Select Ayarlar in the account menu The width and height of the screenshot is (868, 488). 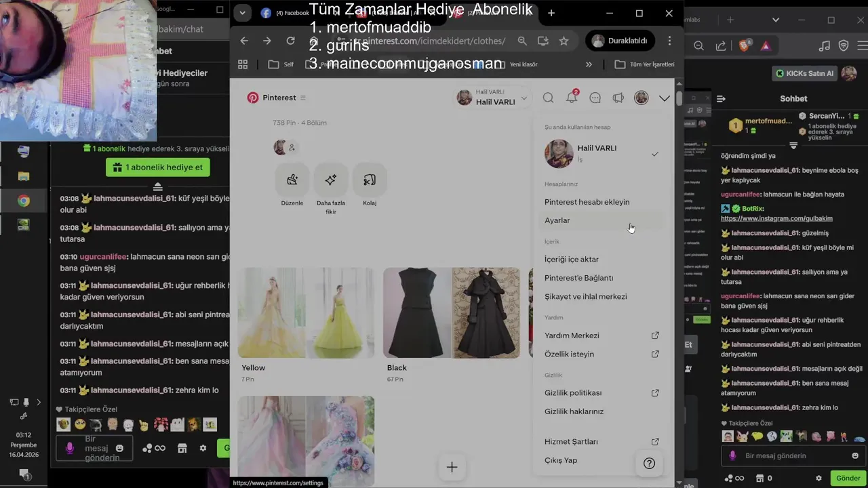click(601, 220)
